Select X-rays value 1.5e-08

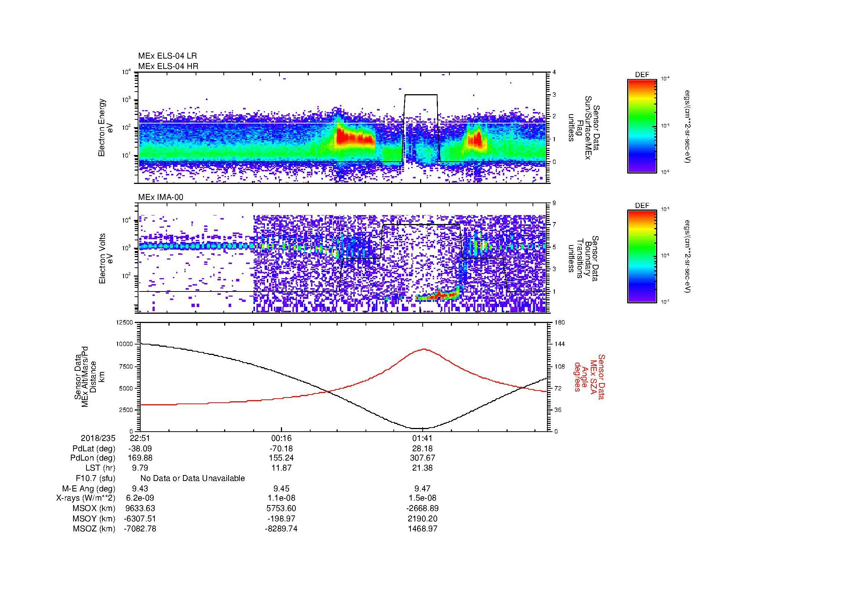coord(422,498)
